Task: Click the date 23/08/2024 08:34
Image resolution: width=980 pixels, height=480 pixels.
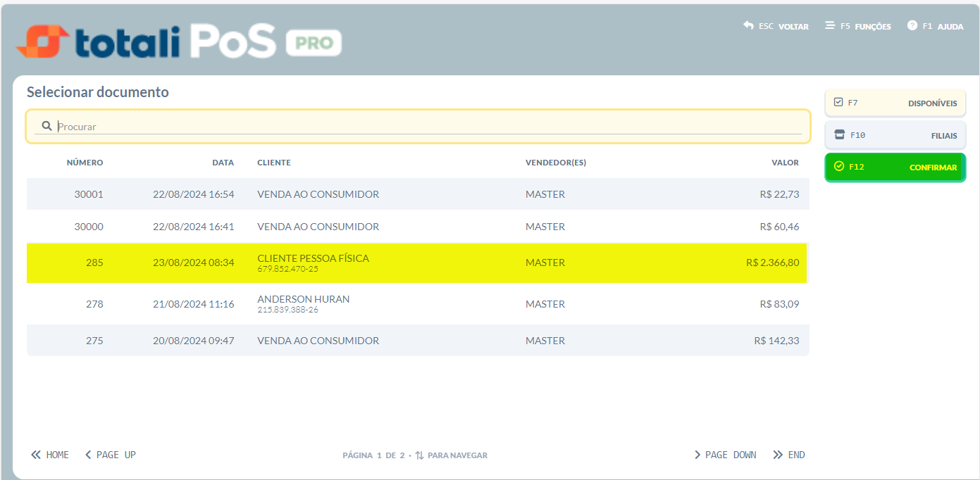Action: pyautogui.click(x=194, y=263)
